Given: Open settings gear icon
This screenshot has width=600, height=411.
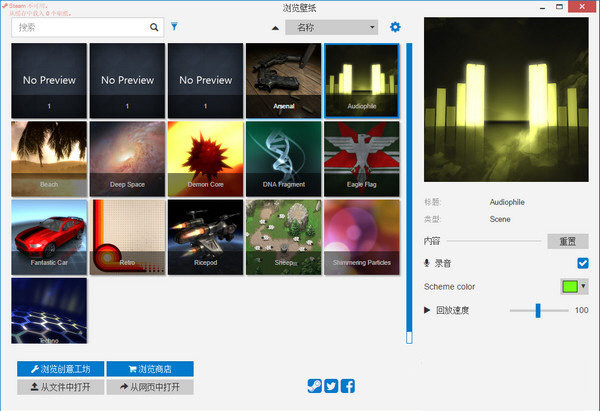Looking at the screenshot, I should [x=395, y=27].
